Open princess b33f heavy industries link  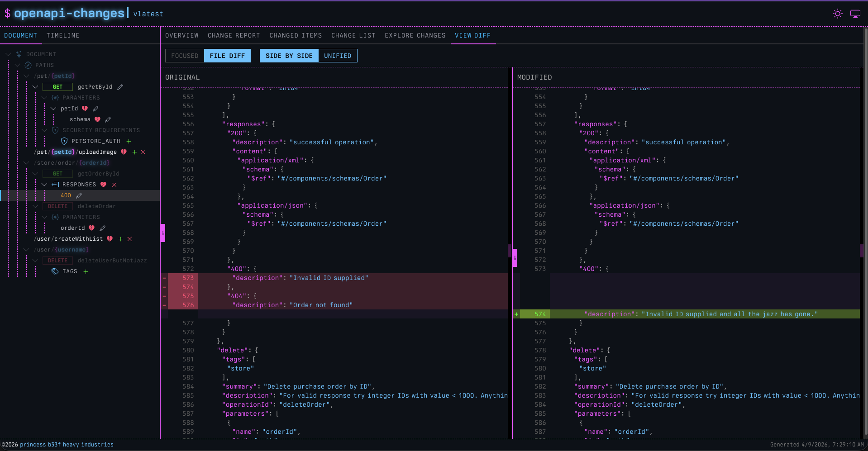[x=67, y=445]
